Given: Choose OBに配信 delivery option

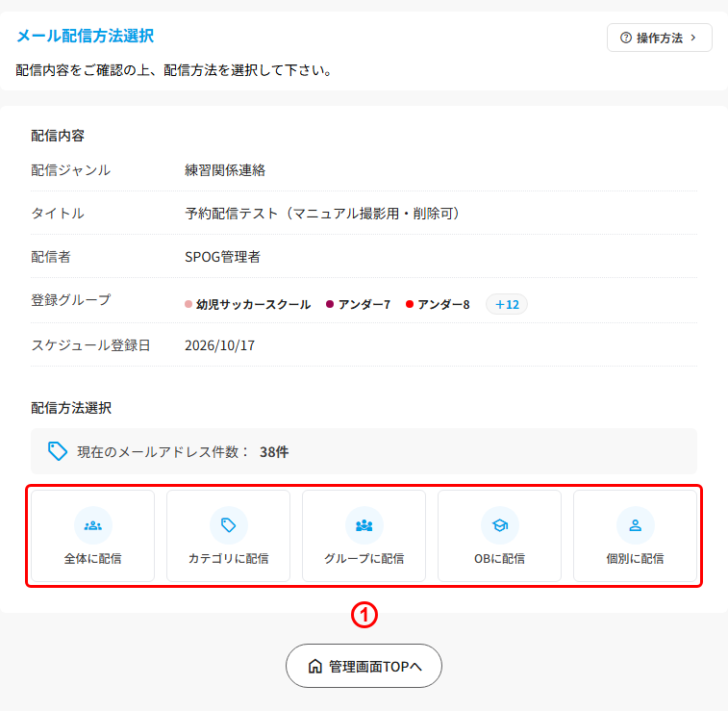Looking at the screenshot, I should [x=499, y=536].
